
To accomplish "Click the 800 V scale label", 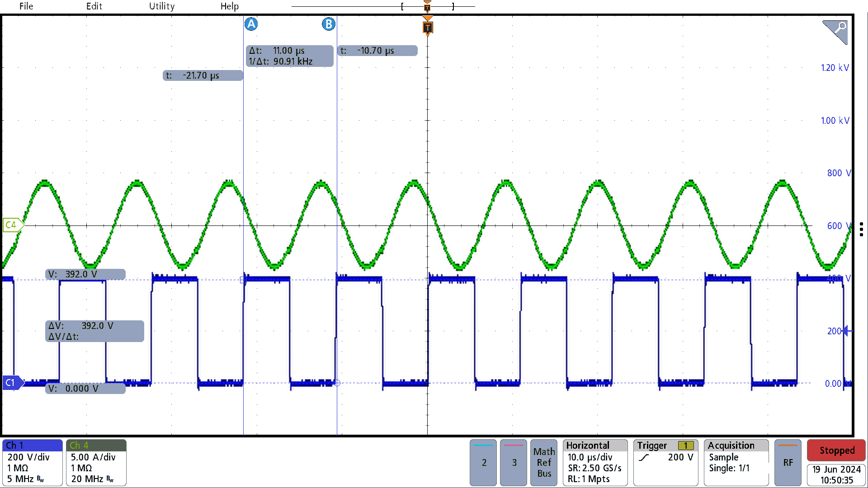I will coord(839,173).
